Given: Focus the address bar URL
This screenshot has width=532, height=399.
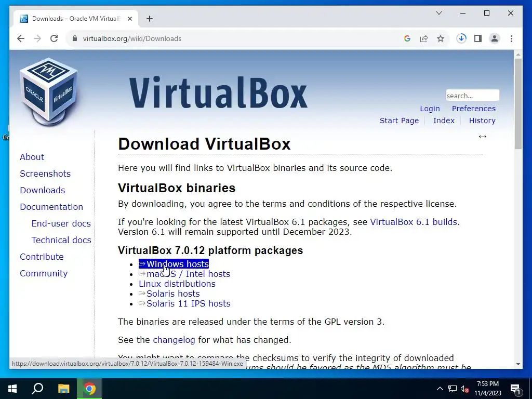Looking at the screenshot, I should coord(132,38).
